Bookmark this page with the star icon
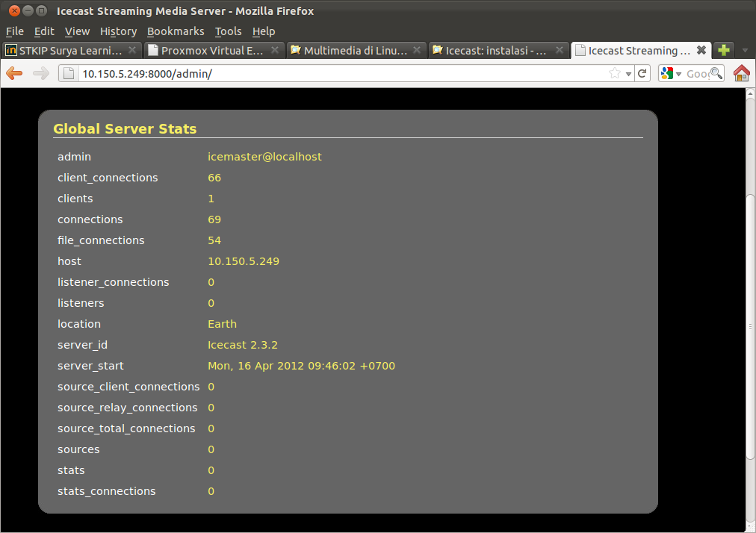 (x=614, y=73)
